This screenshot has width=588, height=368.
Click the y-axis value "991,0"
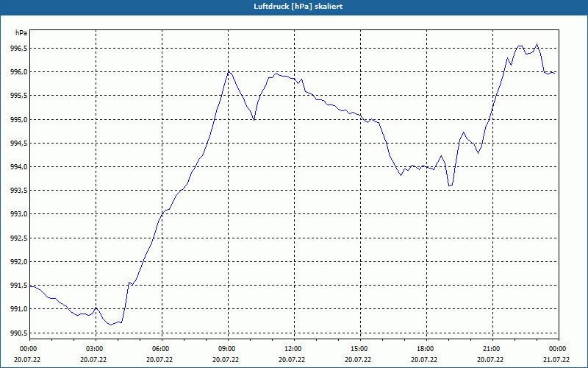click(x=19, y=309)
